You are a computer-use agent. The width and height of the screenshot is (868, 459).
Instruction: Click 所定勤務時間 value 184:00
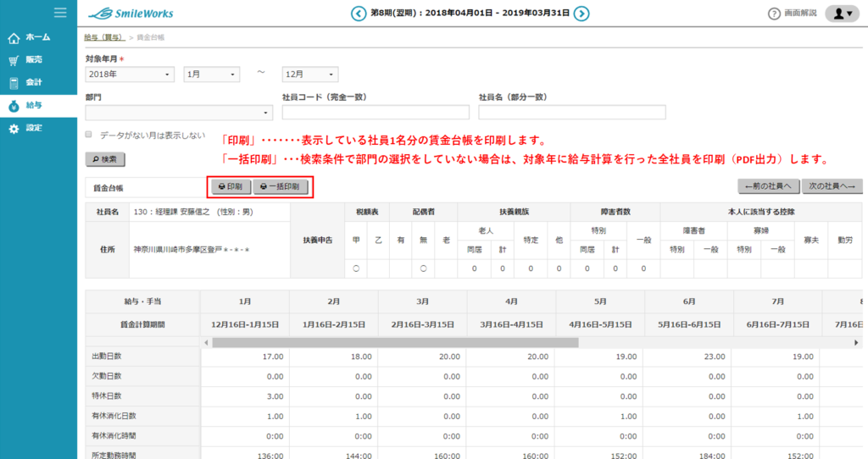pos(713,456)
